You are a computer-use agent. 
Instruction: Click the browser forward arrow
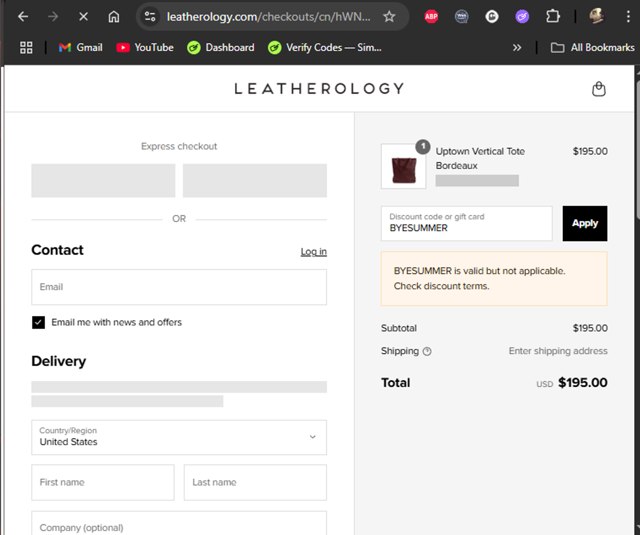[53, 17]
